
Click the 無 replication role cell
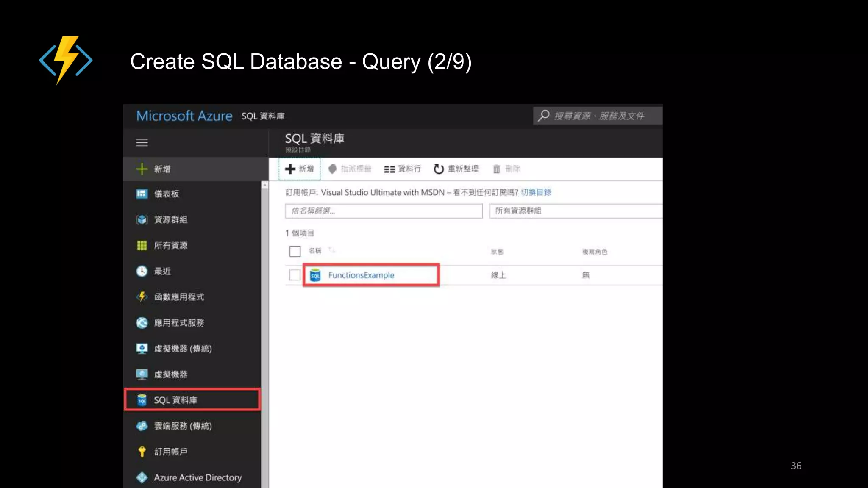coord(586,275)
